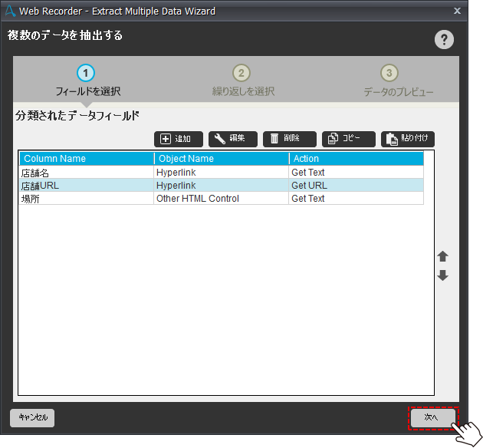The image size is (483, 448).
Task: Click the 貼り付け (paste) button
Action: [x=408, y=139]
